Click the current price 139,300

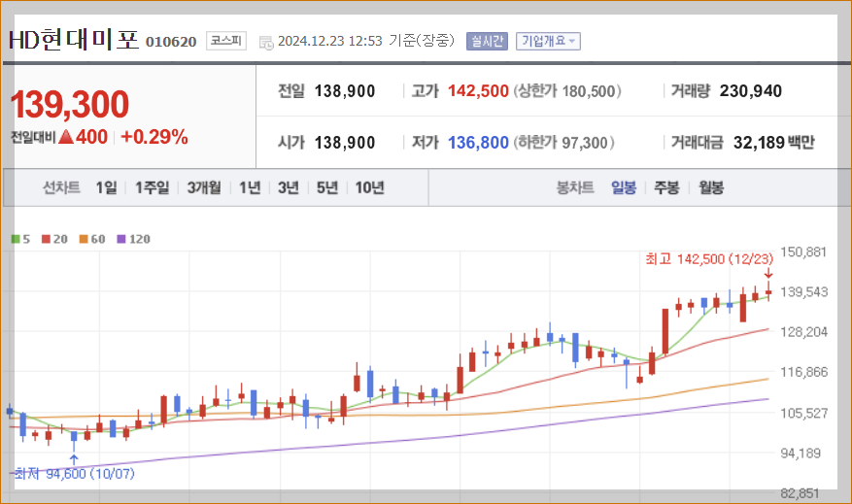coord(70,104)
